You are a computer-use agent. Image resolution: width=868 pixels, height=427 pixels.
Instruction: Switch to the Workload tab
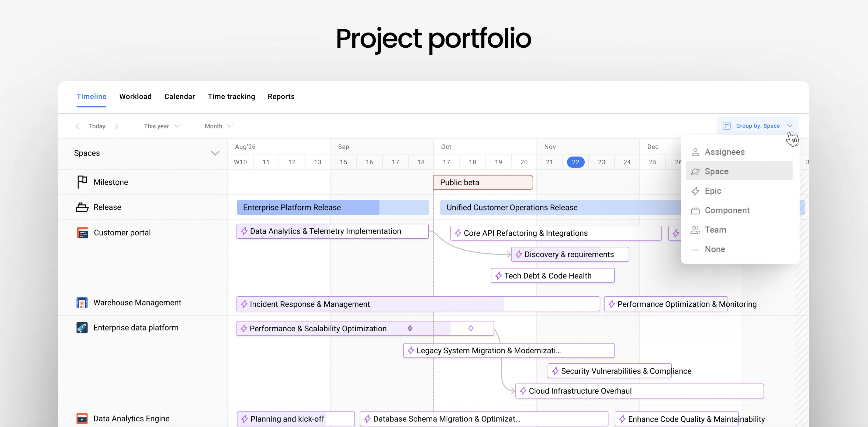point(135,97)
